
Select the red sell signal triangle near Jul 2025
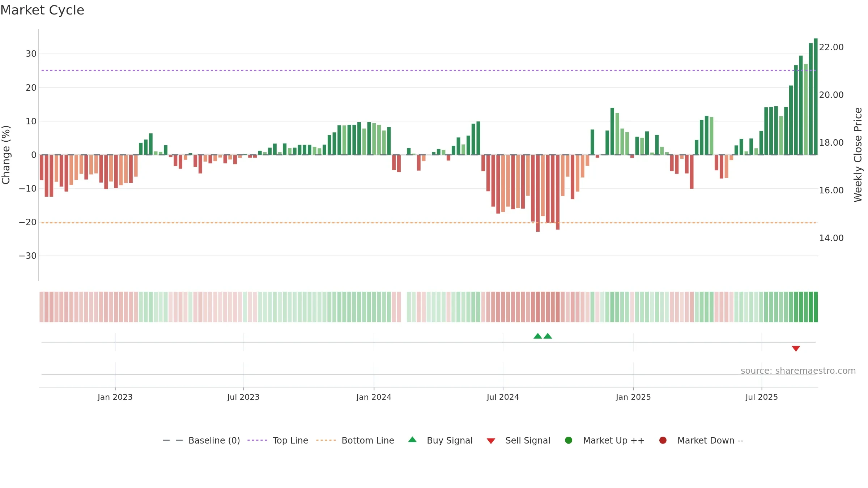point(796,348)
